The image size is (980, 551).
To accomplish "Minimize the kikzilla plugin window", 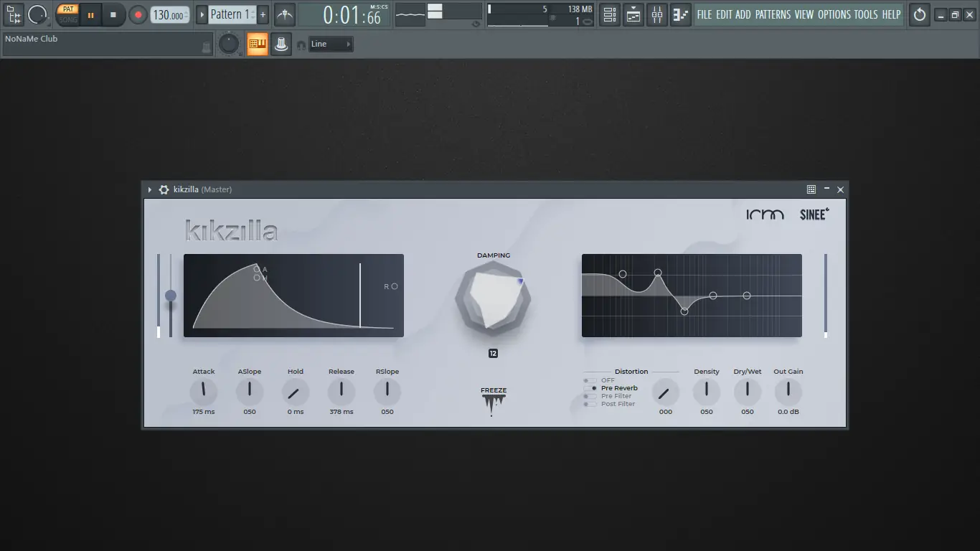I will 826,189.
